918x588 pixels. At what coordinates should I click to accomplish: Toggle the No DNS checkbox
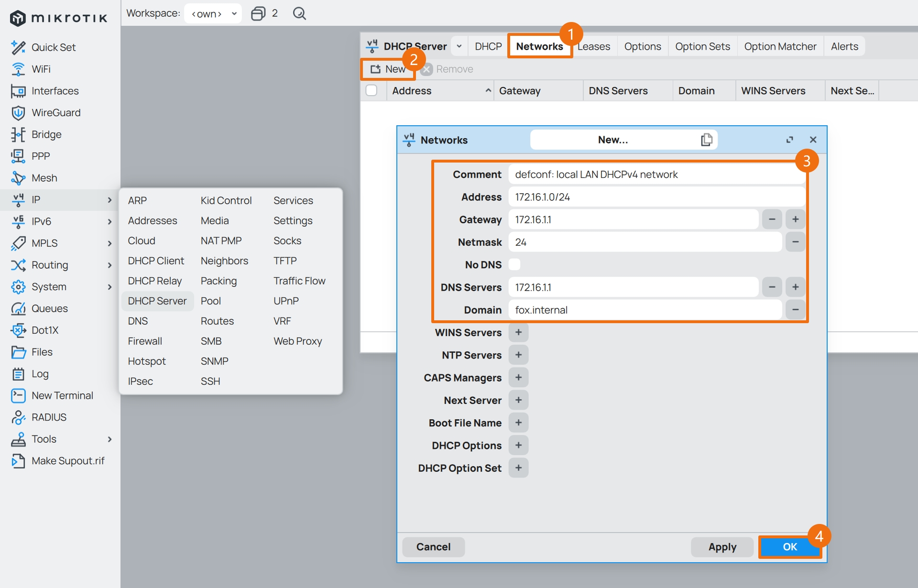point(514,264)
